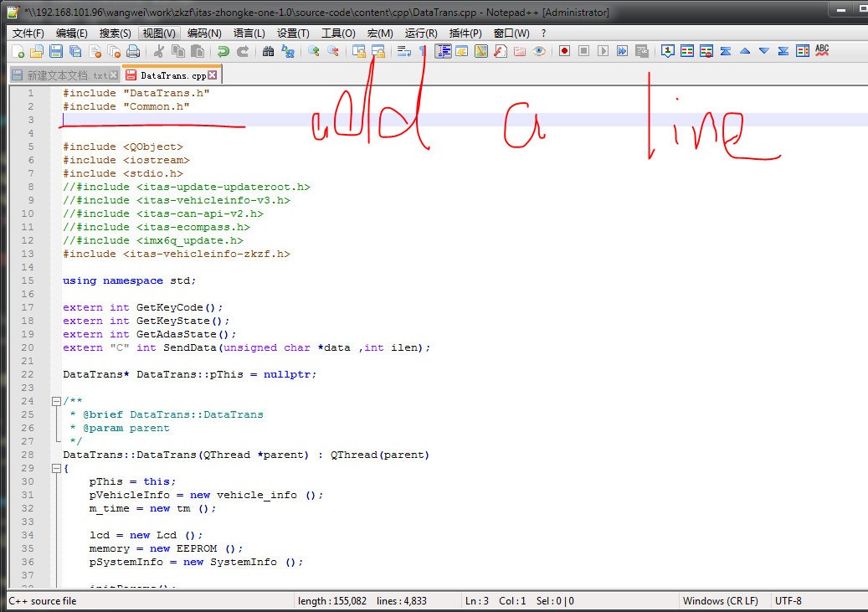This screenshot has height=612, width=868.
Task: Toggle the indent guide display
Action: click(x=443, y=52)
